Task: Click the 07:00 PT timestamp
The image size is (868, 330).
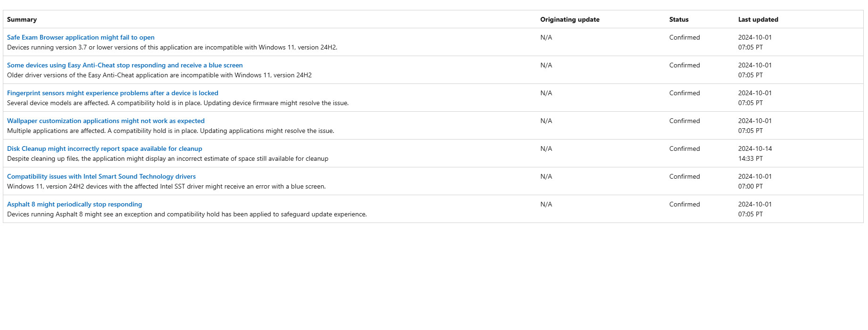Action: (x=750, y=187)
